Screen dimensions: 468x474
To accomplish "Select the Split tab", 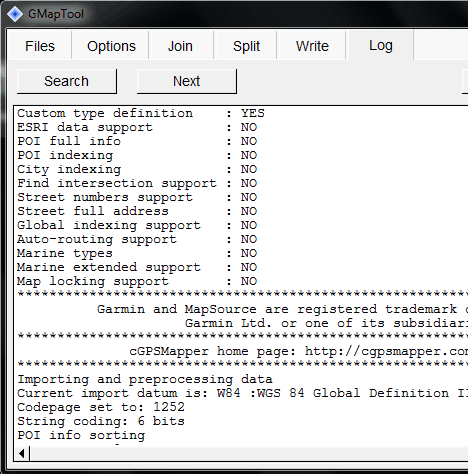I will pos(246,46).
